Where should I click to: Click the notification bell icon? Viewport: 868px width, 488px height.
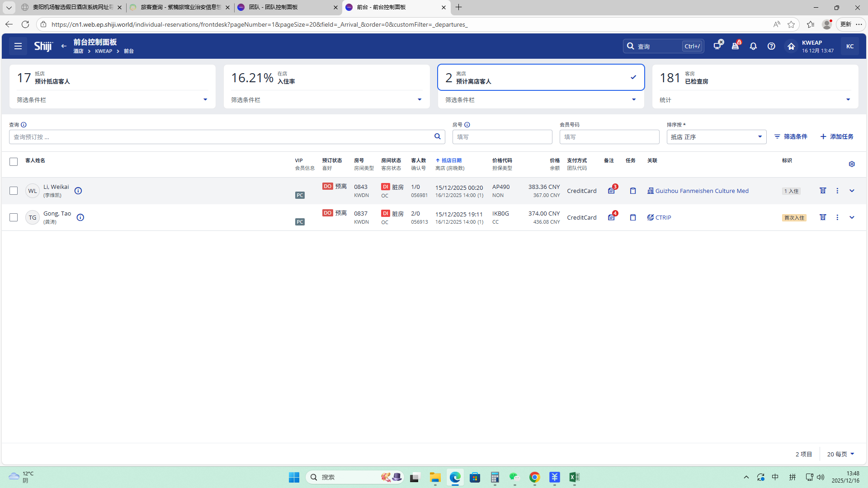point(753,46)
